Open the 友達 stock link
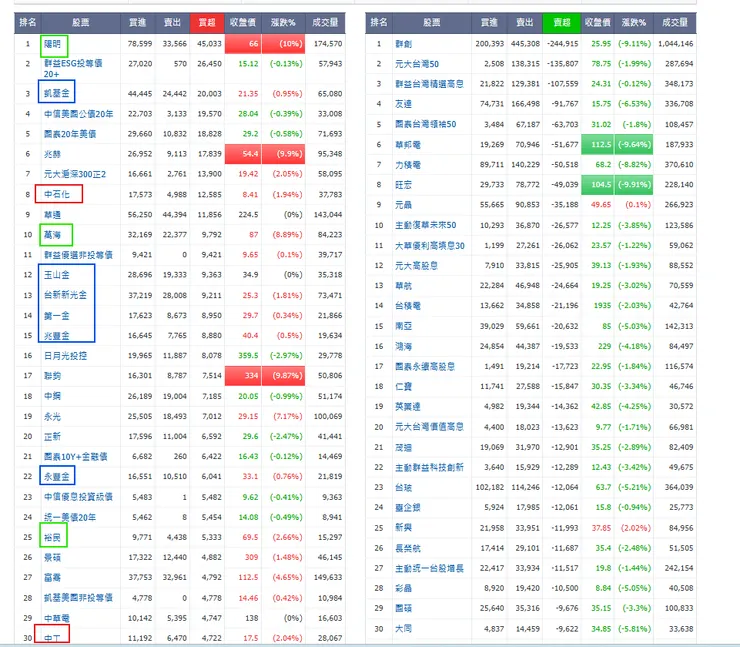Image resolution: width=740 pixels, height=647 pixels. pyautogui.click(x=403, y=104)
